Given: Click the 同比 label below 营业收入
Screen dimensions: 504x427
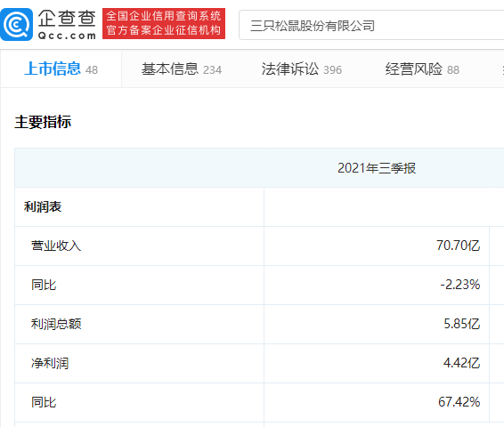Looking at the screenshot, I should 44,285.
